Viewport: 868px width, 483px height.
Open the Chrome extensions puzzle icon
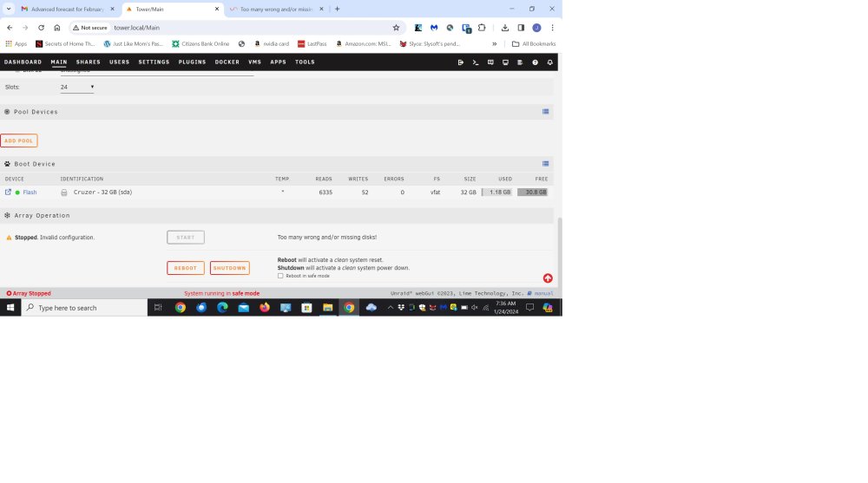tap(482, 28)
